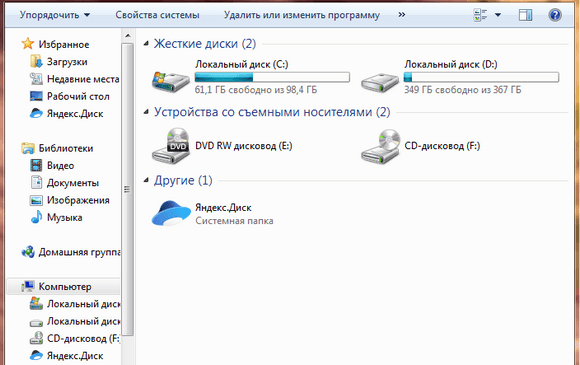Click the Системная папка caption
580x365 pixels.
coord(235,221)
